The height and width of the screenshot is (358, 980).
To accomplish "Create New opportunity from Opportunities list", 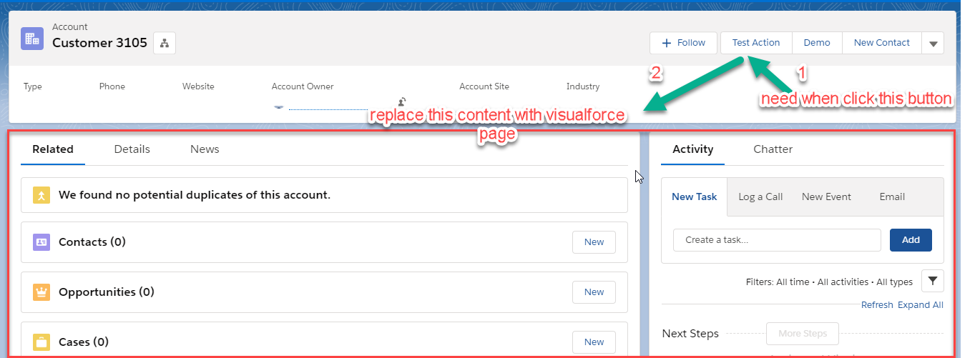I will pyautogui.click(x=594, y=292).
